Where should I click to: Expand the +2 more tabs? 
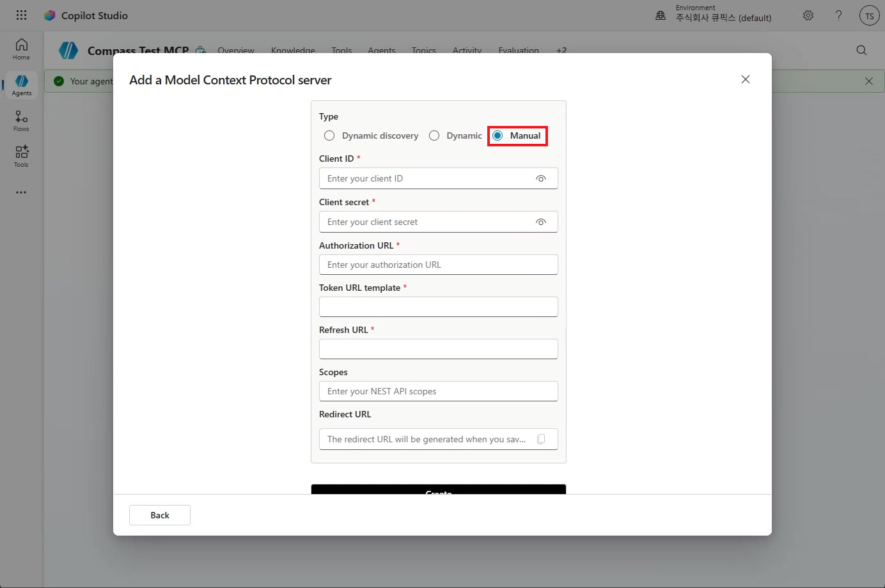[x=561, y=50]
